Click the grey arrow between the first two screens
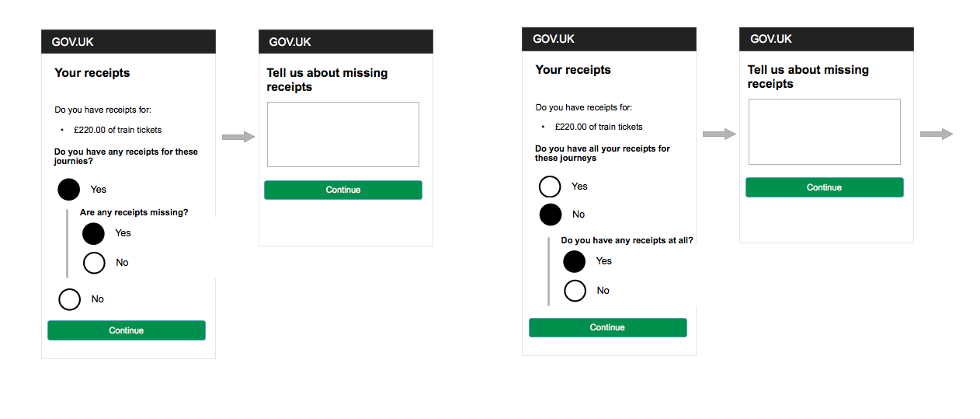Screen dimensions: 980x419 pos(238,137)
